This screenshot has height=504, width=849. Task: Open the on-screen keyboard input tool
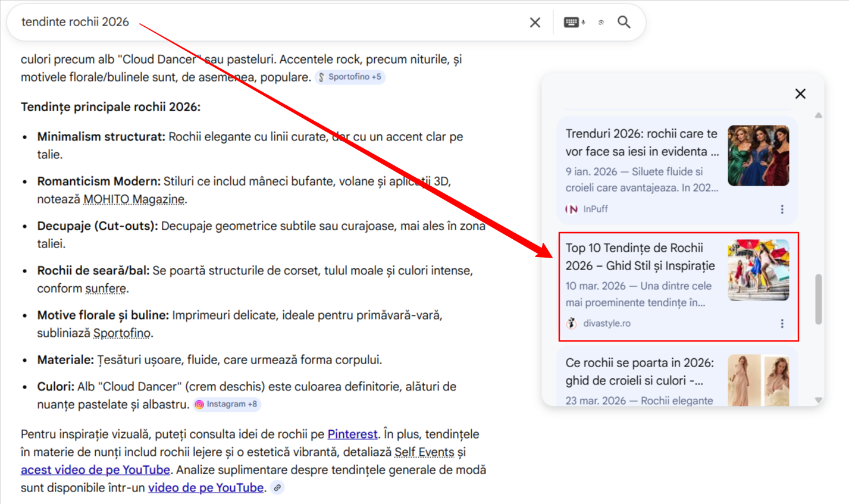(x=571, y=23)
